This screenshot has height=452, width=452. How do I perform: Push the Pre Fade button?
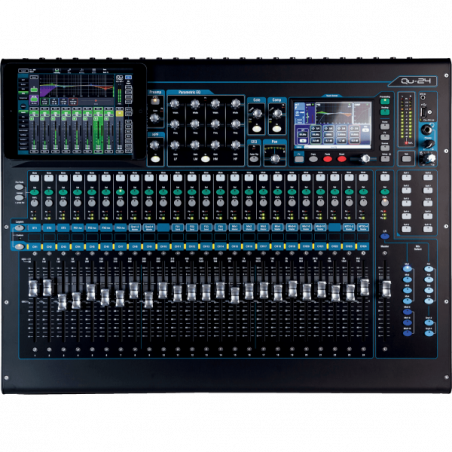pos(19,188)
